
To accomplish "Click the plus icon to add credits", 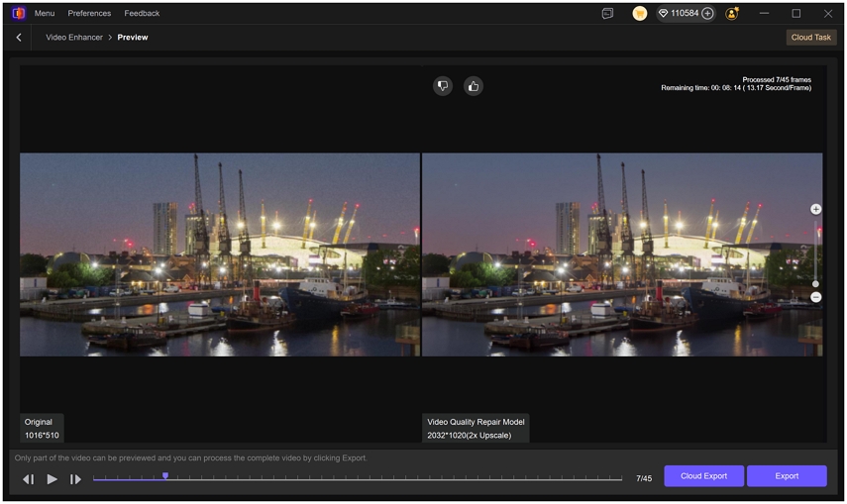I will (707, 14).
